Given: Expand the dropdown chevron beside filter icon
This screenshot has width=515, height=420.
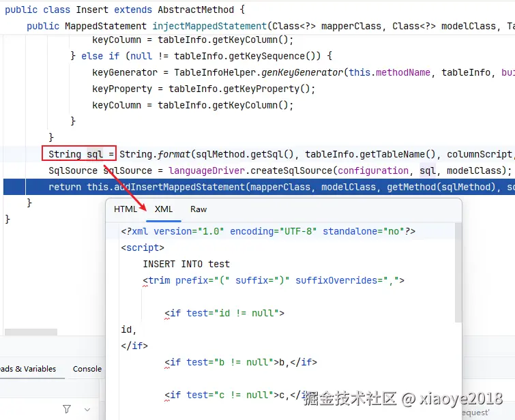Looking at the screenshot, I should 87,410.
